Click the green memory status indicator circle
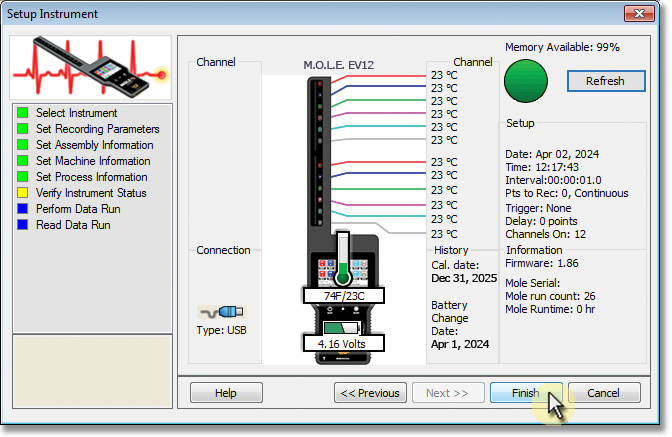 (526, 81)
